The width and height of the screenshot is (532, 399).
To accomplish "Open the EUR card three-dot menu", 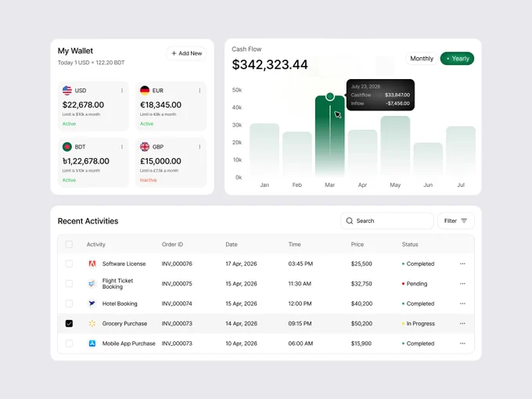I will 199,91.
